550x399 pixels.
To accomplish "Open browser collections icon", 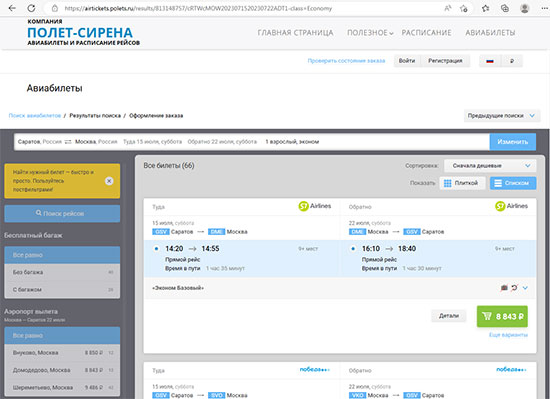I will click(505, 8).
